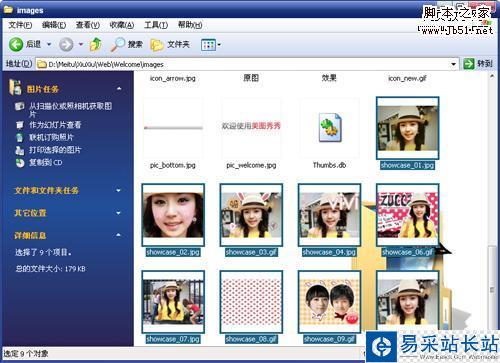The width and height of the screenshot is (500, 363).
Task: Open Back button history dropdown arrow
Action: coord(49,44)
